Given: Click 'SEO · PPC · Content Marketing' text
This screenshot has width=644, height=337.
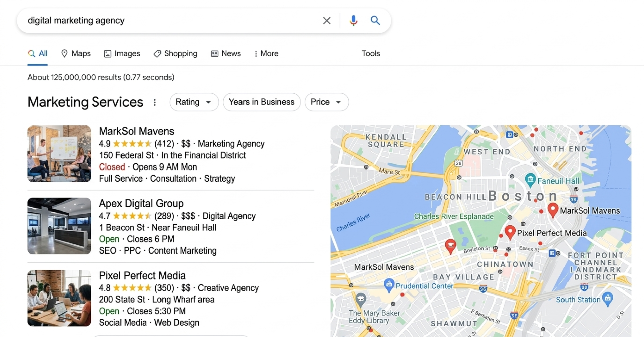Looking at the screenshot, I should (158, 251).
